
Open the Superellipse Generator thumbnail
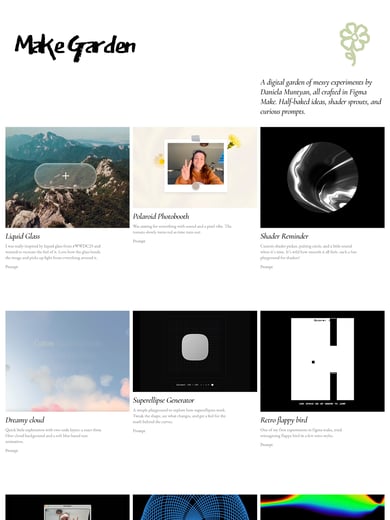[195, 351]
